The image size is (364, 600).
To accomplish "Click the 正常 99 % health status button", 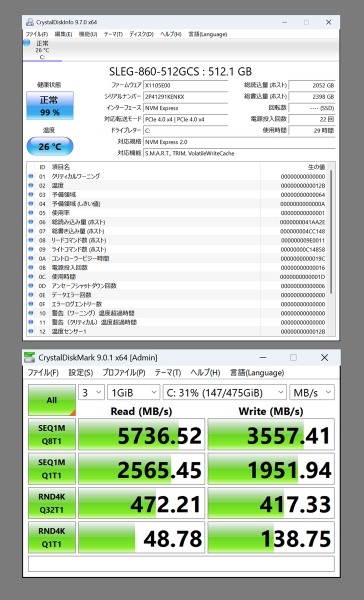I will pos(49,106).
